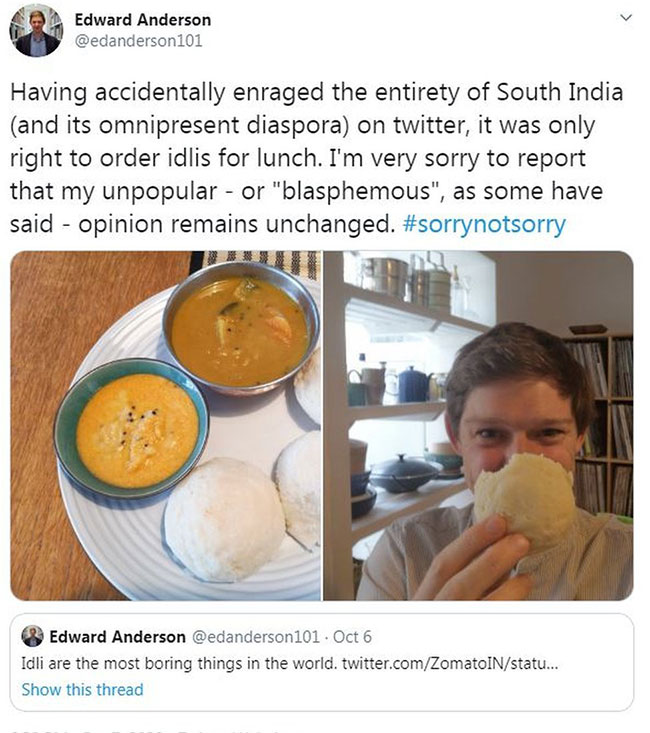Open the photo of man holding idli
This screenshot has width=650, height=733.
click(478, 425)
